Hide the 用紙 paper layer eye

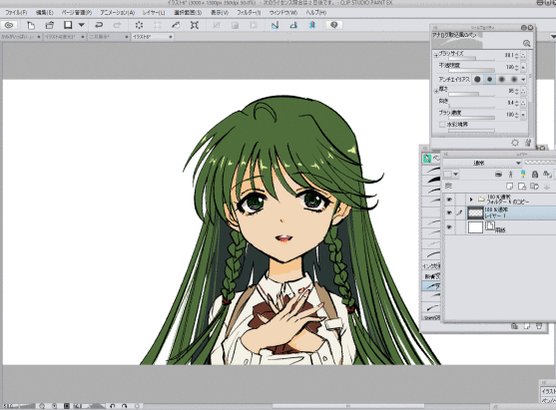(449, 227)
